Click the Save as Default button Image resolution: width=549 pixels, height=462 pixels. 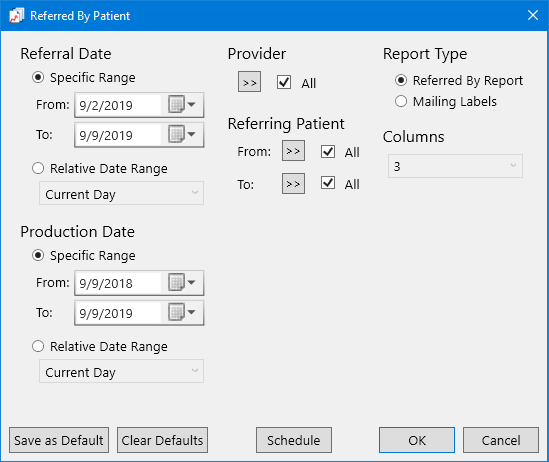tap(59, 440)
